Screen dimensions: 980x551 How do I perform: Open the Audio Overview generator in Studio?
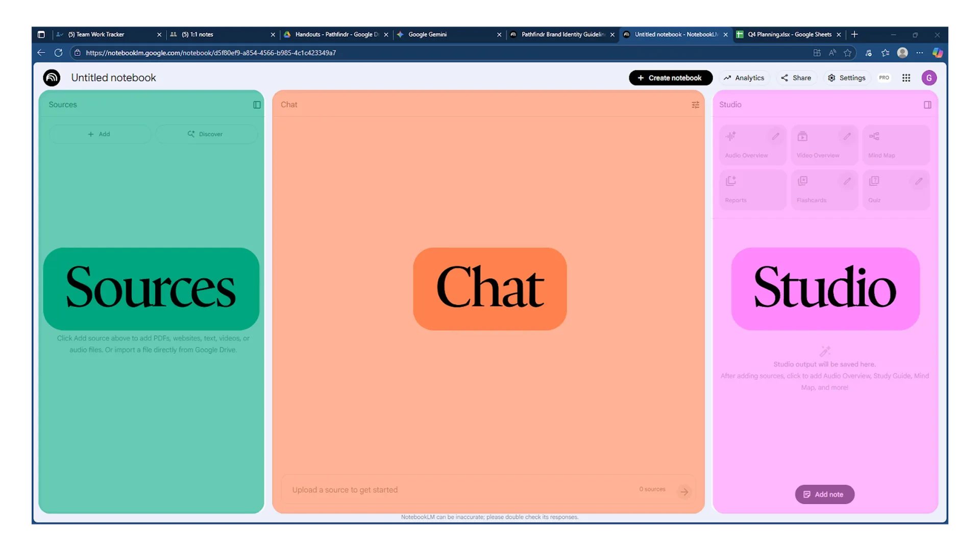pos(752,144)
